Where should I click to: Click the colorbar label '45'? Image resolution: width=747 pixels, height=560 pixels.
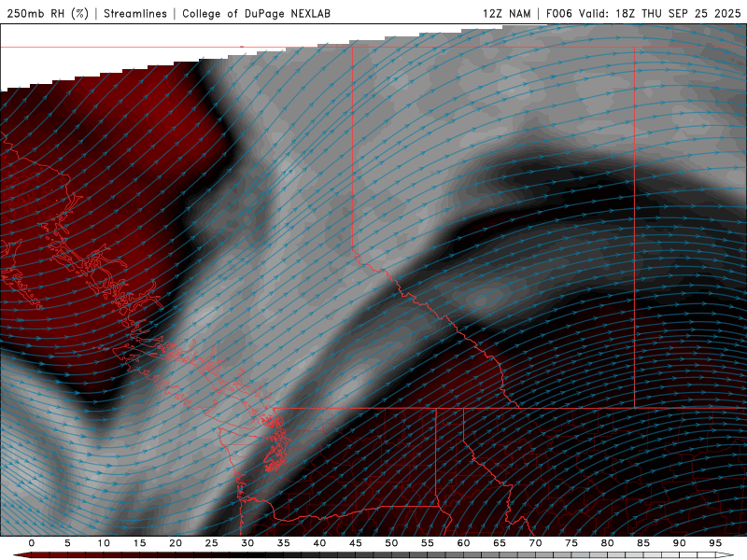(x=356, y=543)
